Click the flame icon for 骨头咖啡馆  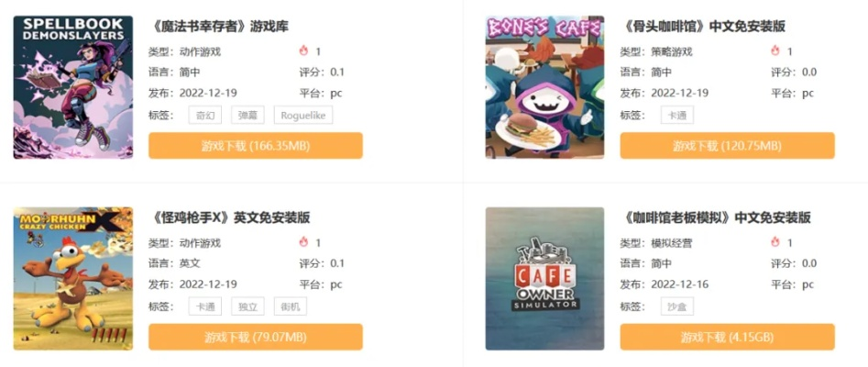point(775,51)
